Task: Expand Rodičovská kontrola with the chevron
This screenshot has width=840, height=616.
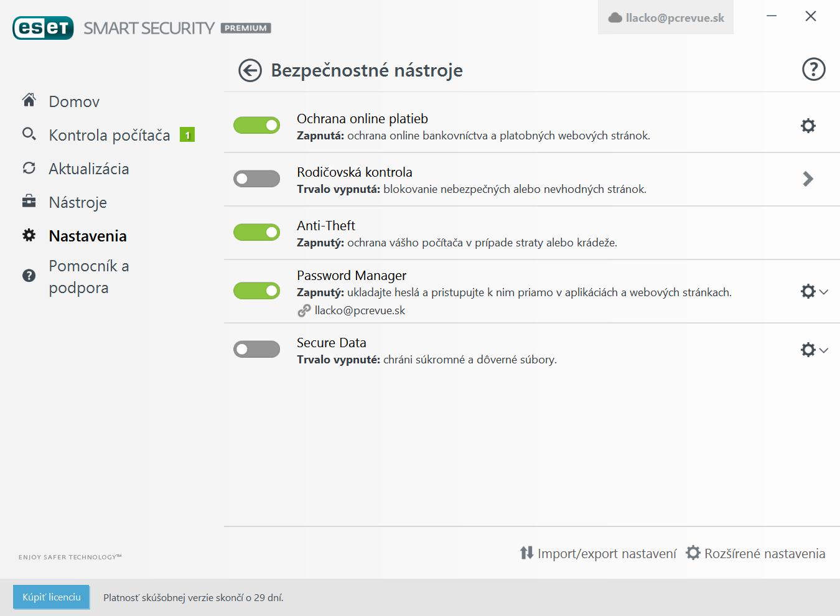Action: coord(808,179)
